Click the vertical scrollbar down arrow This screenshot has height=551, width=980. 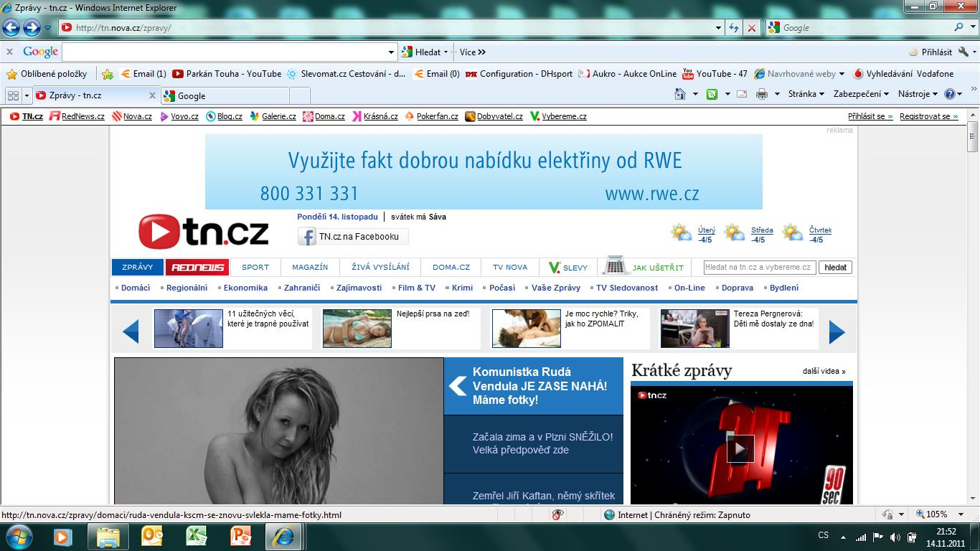tap(973, 499)
